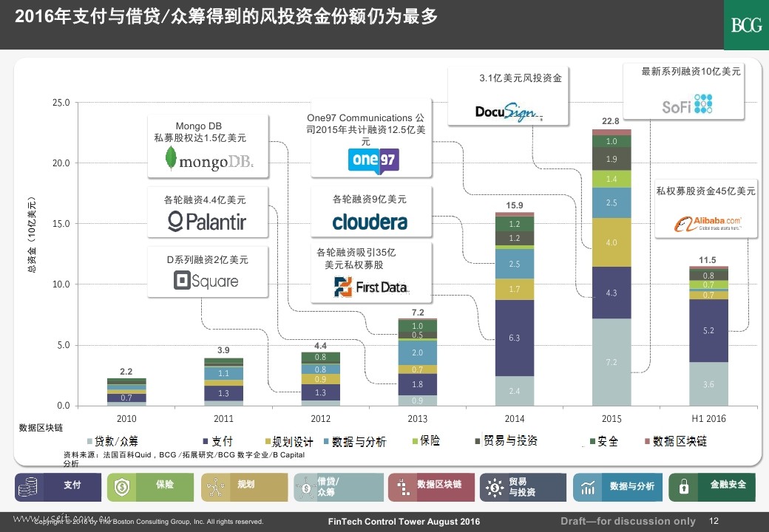Click the 5.2 segment in the H1 2016 bar
The height and width of the screenshot is (532, 769).
coord(708,331)
